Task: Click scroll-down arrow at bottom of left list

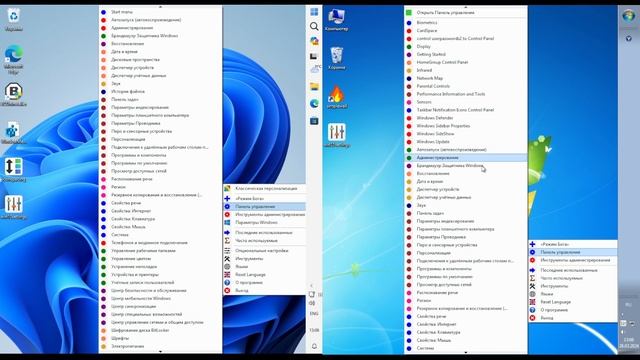Action: tap(160, 352)
